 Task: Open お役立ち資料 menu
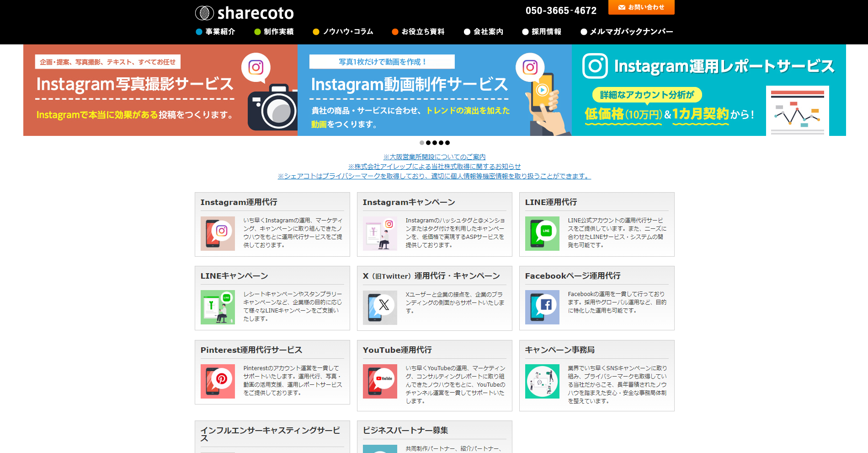click(418, 32)
